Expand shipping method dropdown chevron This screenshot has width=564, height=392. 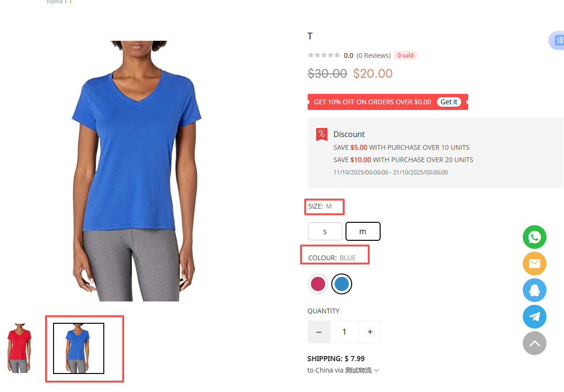pos(377,370)
